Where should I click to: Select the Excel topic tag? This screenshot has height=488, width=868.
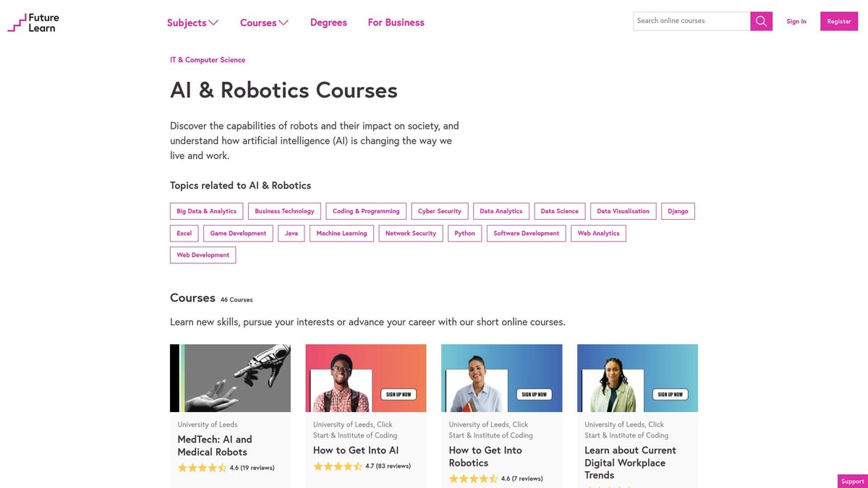[184, 233]
